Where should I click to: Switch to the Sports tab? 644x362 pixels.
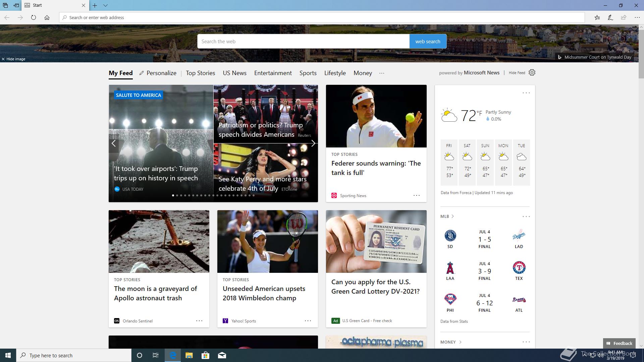tap(308, 73)
